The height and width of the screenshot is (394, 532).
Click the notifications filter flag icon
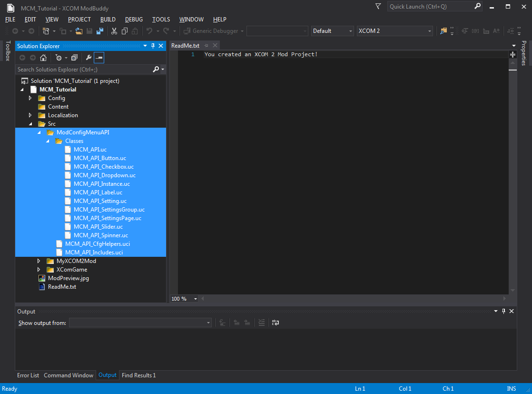[378, 6]
